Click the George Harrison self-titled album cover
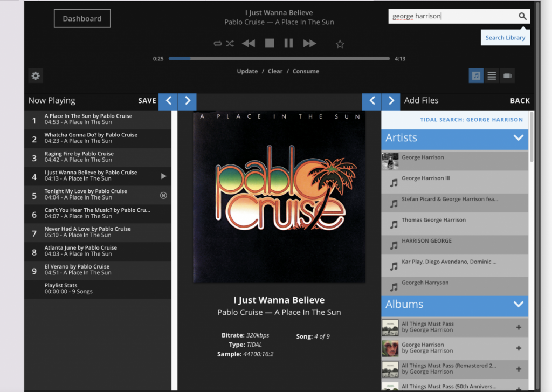Screen dimensions: 552x392 coord(390,348)
